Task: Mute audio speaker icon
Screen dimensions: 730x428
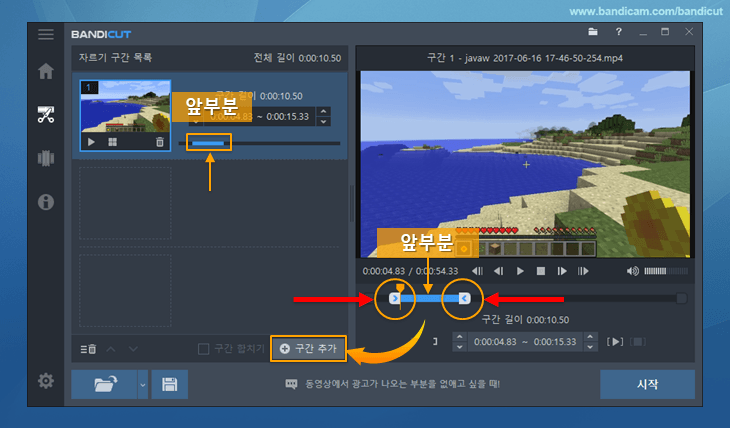Action: (632, 271)
